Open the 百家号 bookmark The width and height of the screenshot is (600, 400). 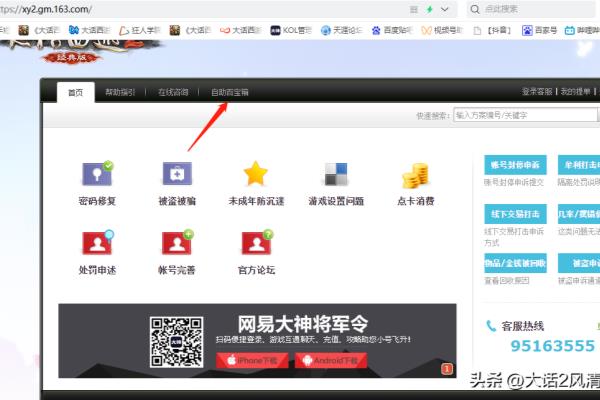540,30
